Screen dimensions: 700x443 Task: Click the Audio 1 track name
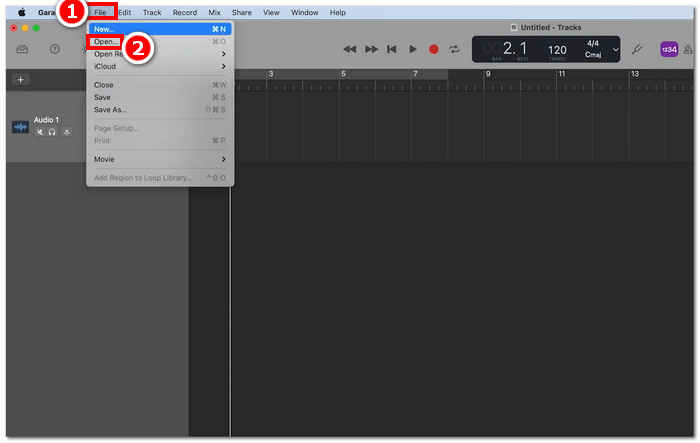point(46,120)
